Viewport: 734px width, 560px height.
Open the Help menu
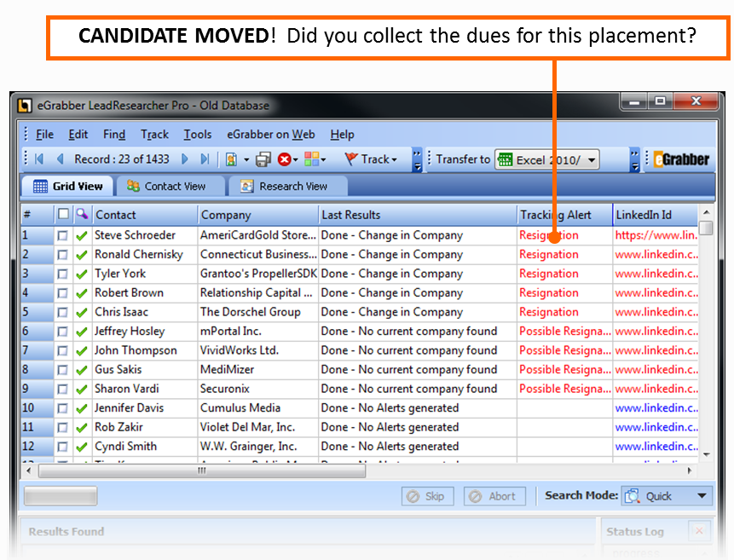click(x=342, y=135)
